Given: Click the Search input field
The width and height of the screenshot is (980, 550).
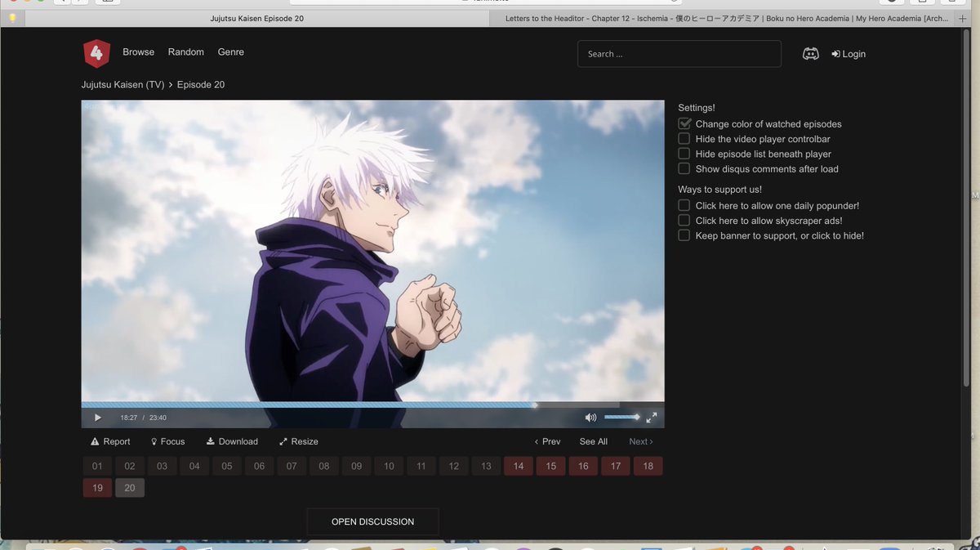Looking at the screenshot, I should (x=679, y=54).
